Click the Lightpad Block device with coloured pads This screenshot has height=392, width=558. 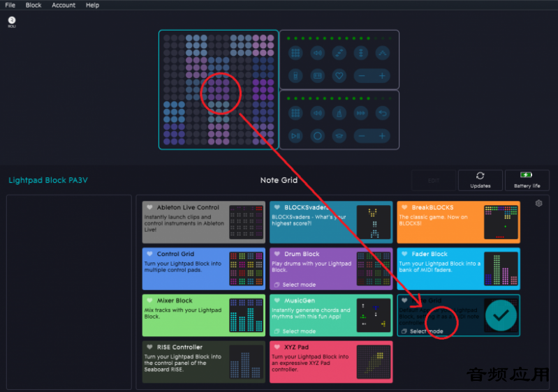pos(219,89)
